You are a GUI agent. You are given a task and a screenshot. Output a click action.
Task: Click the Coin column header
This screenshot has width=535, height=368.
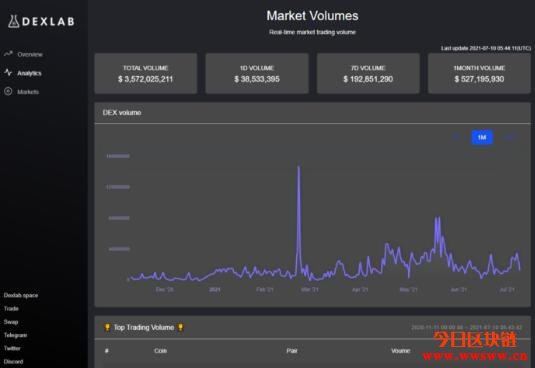coord(160,351)
